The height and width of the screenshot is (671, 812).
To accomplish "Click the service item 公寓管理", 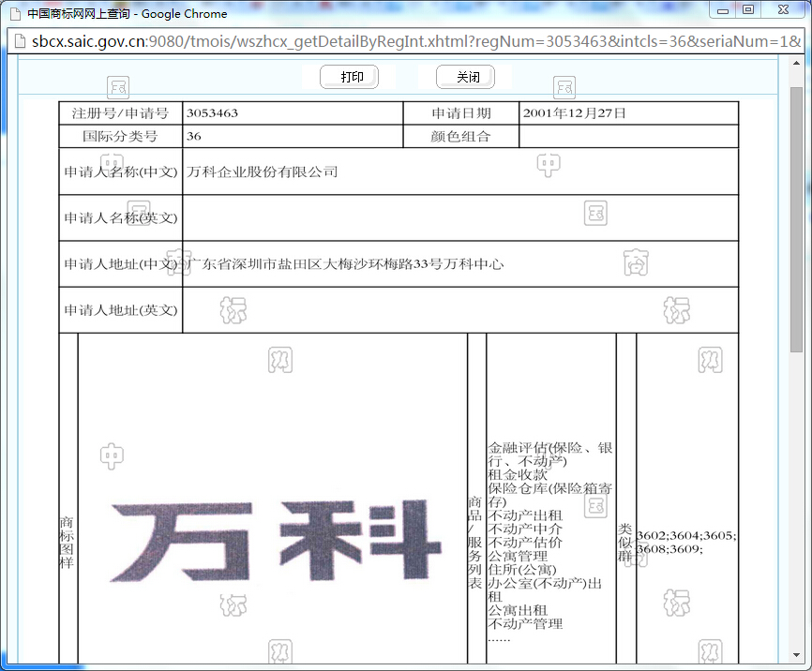I will (518, 556).
